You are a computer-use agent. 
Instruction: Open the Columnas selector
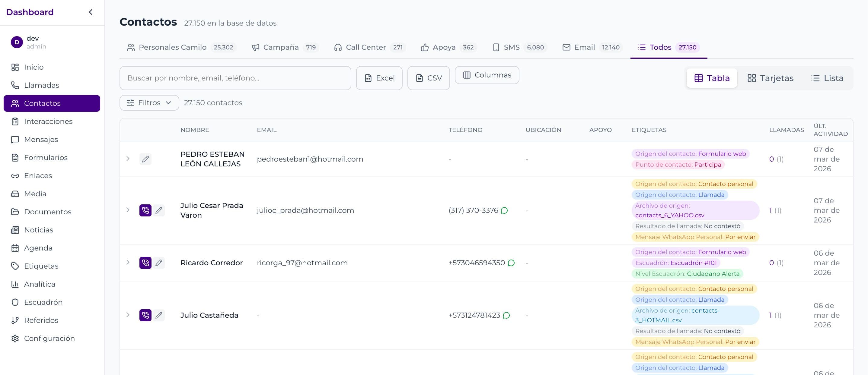click(487, 75)
